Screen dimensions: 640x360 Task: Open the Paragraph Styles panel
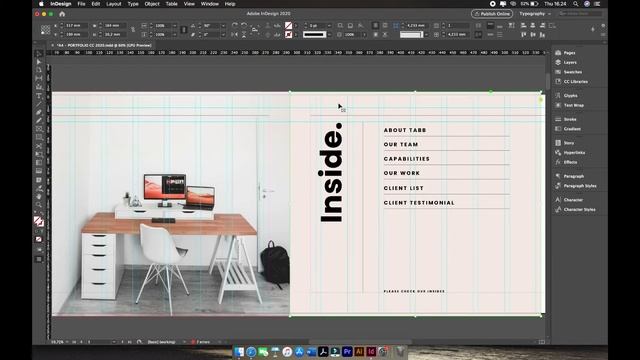[x=580, y=186]
